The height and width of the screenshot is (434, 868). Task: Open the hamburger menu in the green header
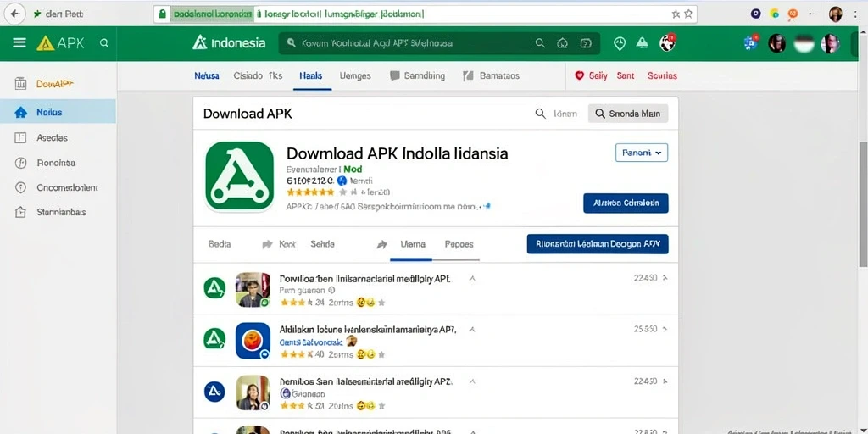point(19,42)
